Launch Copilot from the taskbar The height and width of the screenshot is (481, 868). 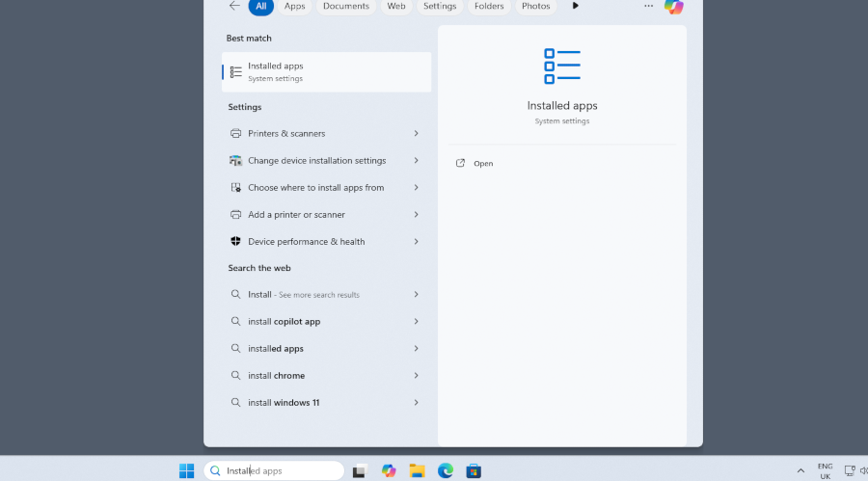click(389, 471)
